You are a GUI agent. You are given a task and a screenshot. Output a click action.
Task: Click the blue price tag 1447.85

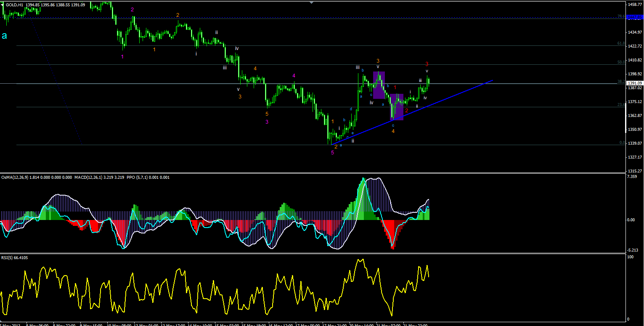[635, 17]
